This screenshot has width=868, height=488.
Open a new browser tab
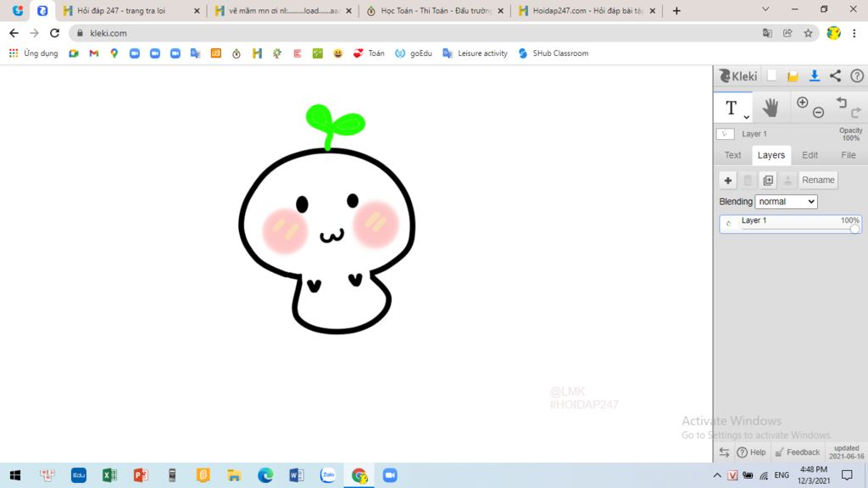pyautogui.click(x=676, y=10)
